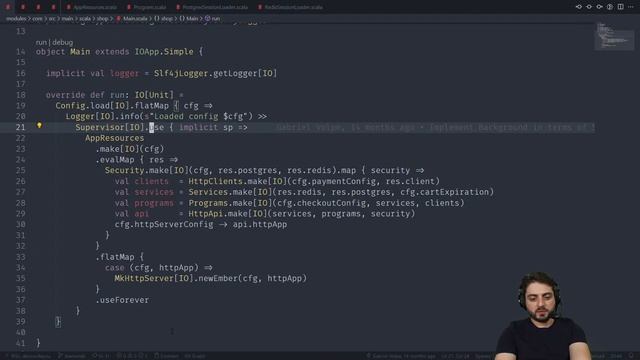Click the Main.scala breadcrumb segment
The width and height of the screenshot is (640, 360).
[132, 18]
